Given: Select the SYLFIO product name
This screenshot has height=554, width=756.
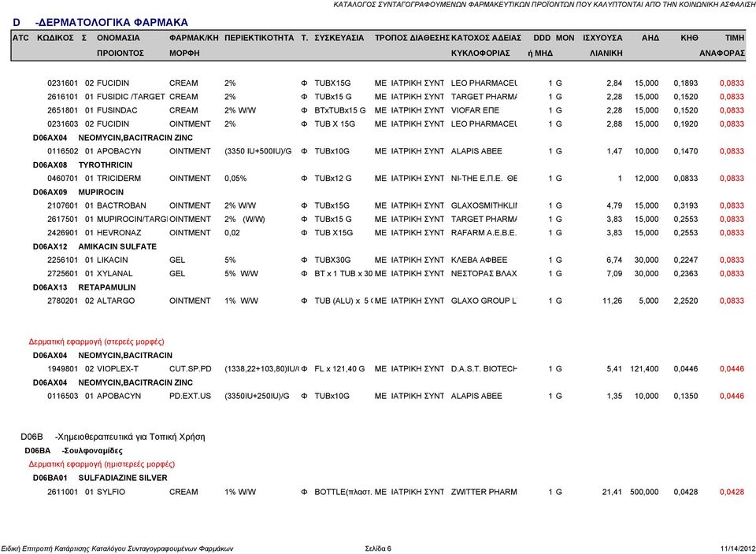Looking at the screenshot, I should [x=111, y=492].
